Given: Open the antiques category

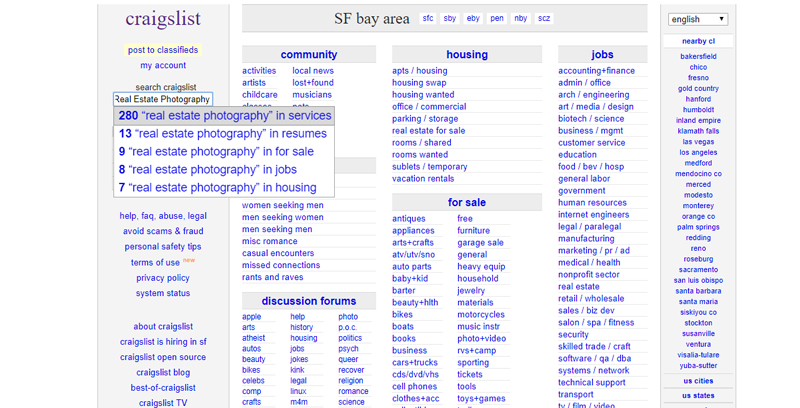Looking at the screenshot, I should (x=409, y=219).
